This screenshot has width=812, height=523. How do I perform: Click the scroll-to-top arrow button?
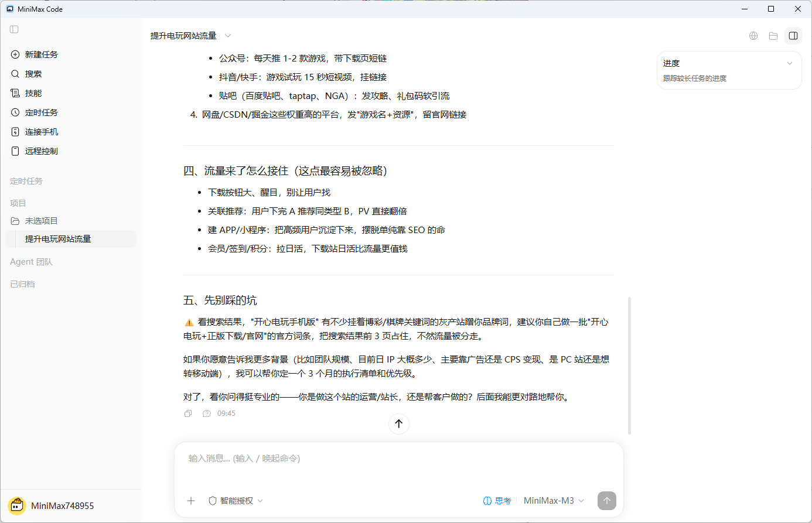399,424
